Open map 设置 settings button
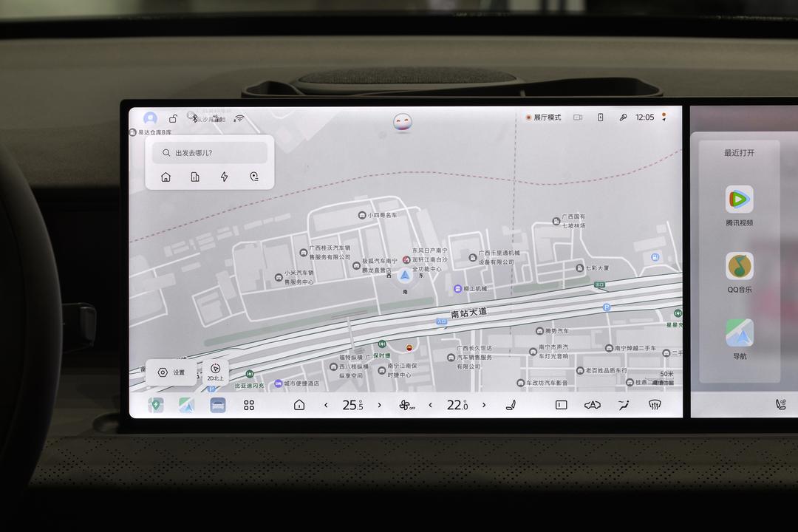The image size is (798, 532). pyautogui.click(x=171, y=372)
